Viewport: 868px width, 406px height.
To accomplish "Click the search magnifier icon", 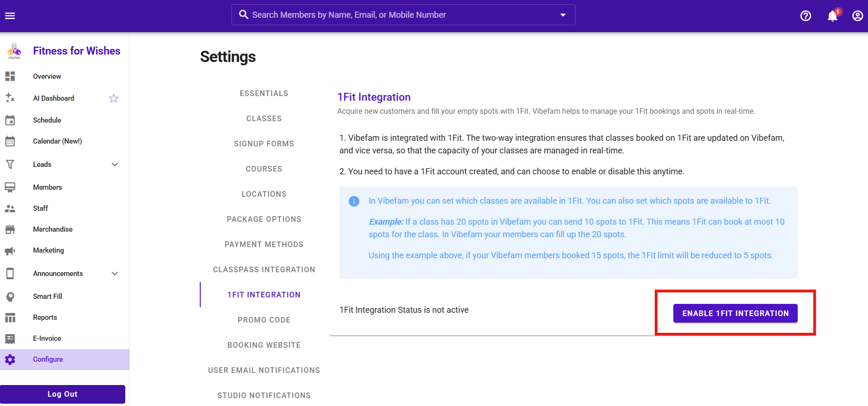I will click(x=244, y=14).
